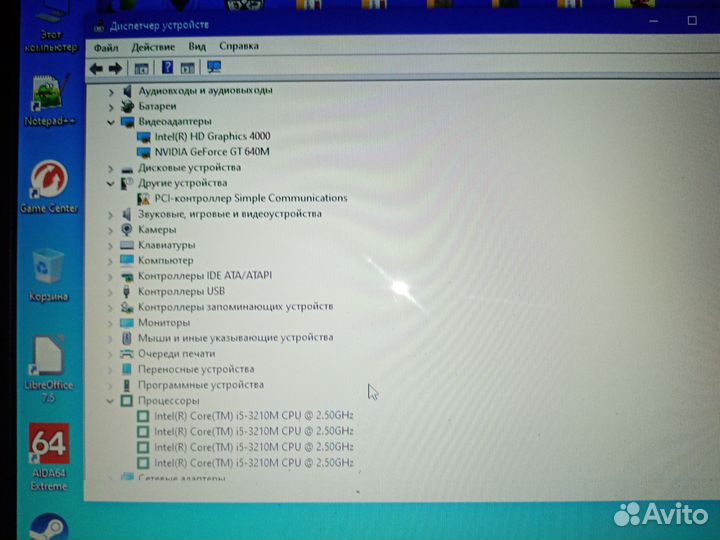Expand the Камеры node
720x540 pixels.
[x=110, y=230]
